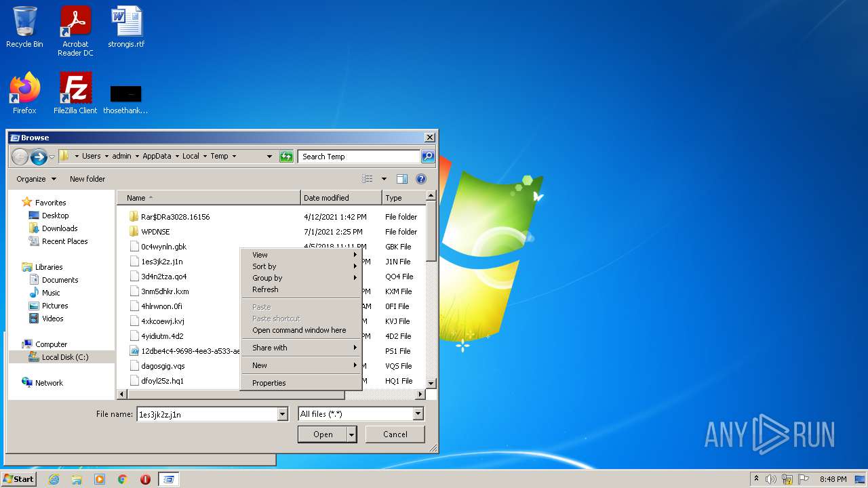Open Help with the question mark icon
The image size is (868, 488).
[x=421, y=179]
